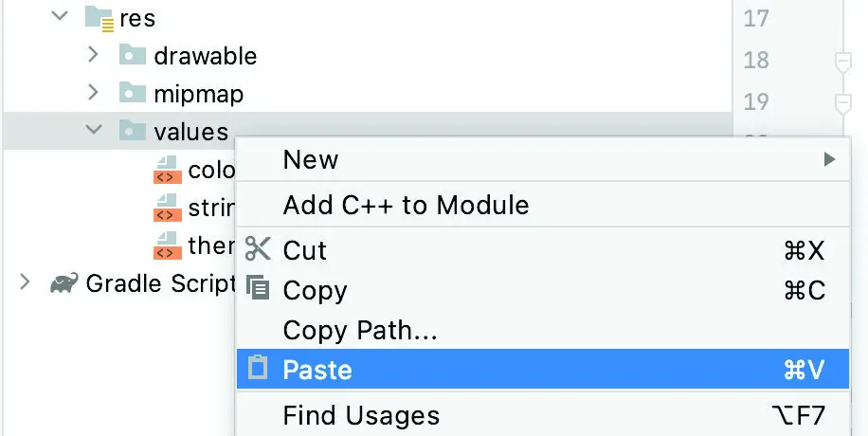
Task: Click the themes XML file icon
Action: click(167, 245)
